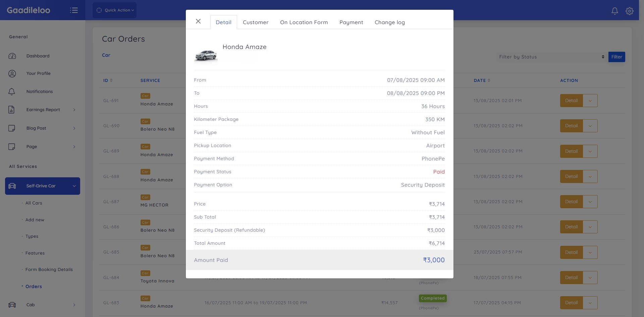Click the Page note icon

[12, 146]
